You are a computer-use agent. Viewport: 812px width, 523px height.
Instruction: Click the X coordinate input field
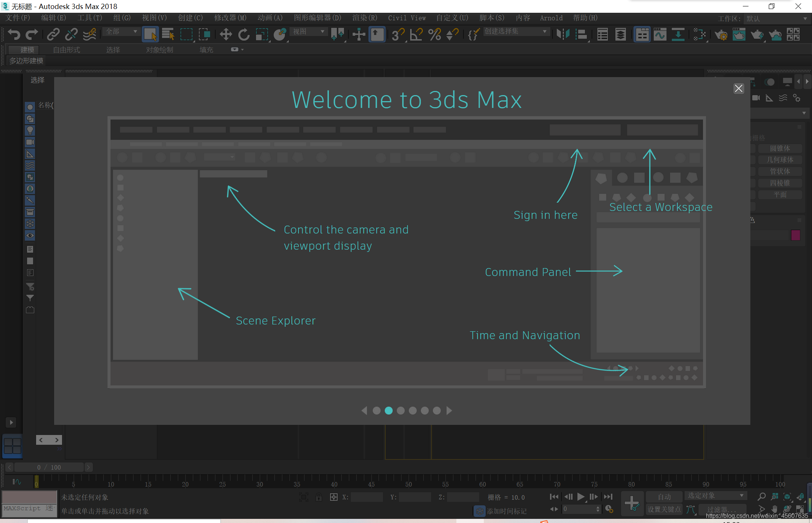pyautogui.click(x=367, y=497)
